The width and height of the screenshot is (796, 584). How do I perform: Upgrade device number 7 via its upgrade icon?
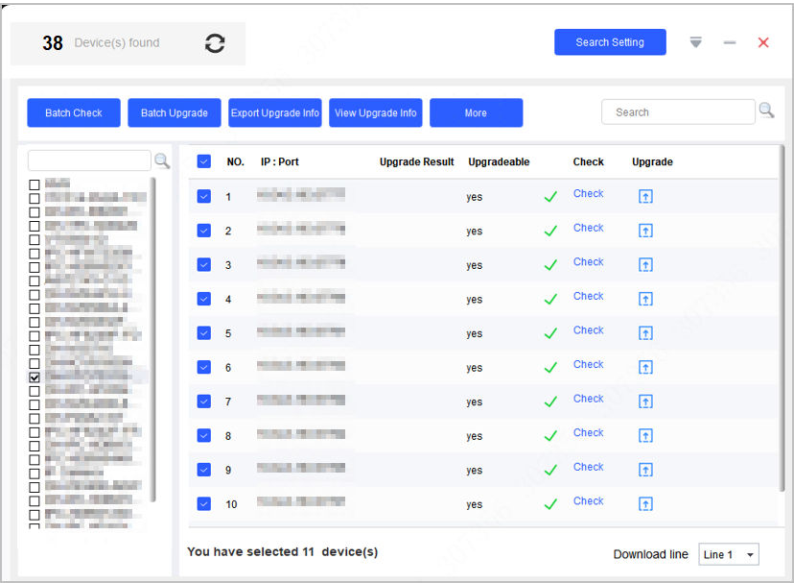coord(645,402)
